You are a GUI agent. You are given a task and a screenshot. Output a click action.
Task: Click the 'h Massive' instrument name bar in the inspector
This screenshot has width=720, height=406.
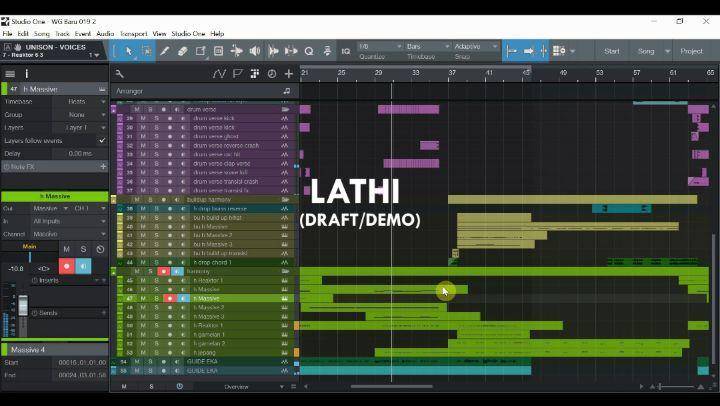tap(55, 196)
